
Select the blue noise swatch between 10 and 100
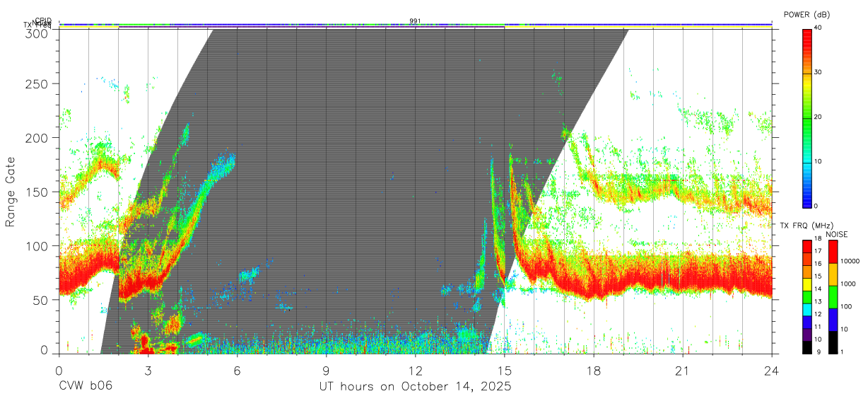[833, 320]
